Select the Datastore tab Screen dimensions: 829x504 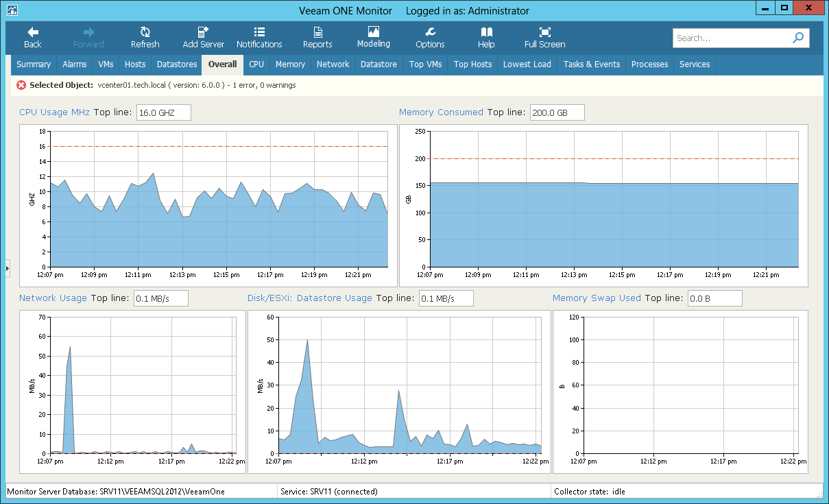tap(379, 64)
